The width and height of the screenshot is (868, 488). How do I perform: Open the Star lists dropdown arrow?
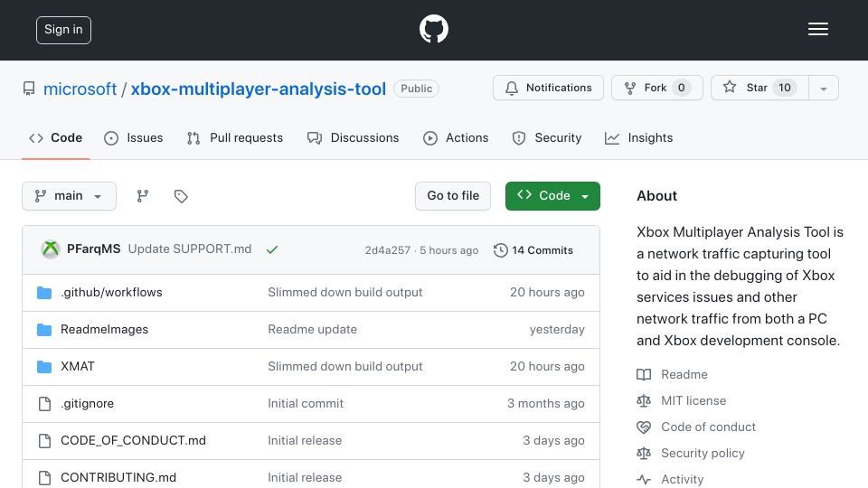(x=823, y=88)
